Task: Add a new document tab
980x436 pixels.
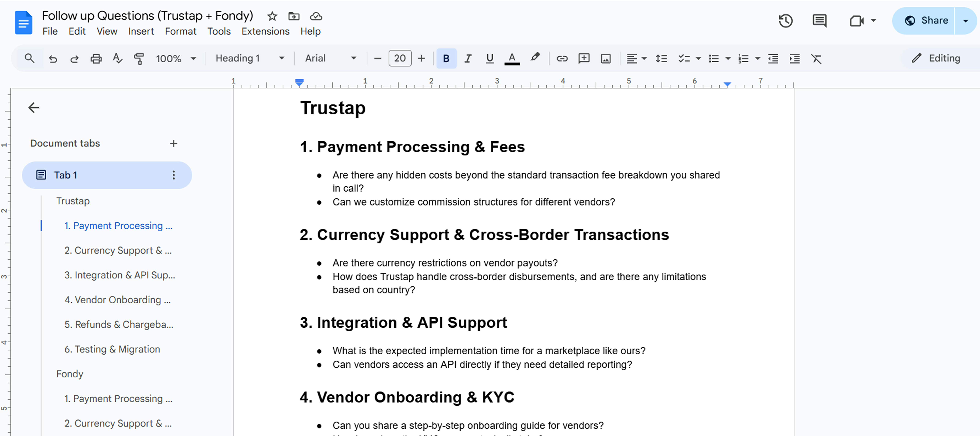Action: click(x=173, y=144)
